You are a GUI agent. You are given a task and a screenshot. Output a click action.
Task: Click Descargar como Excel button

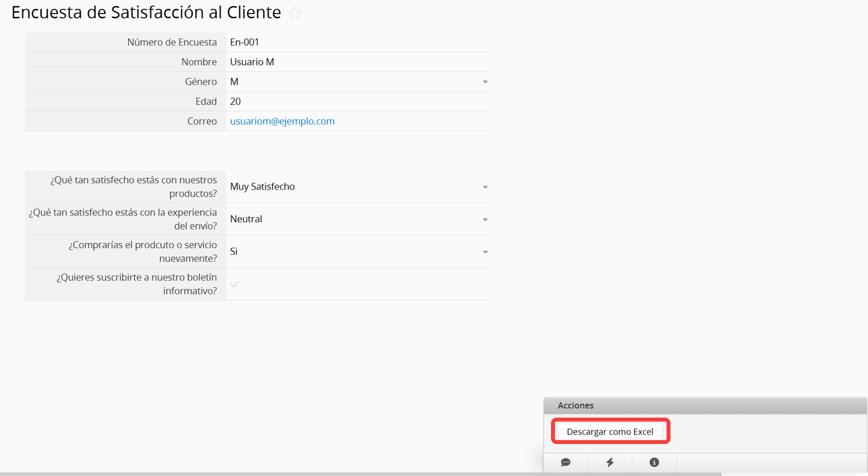pos(610,432)
